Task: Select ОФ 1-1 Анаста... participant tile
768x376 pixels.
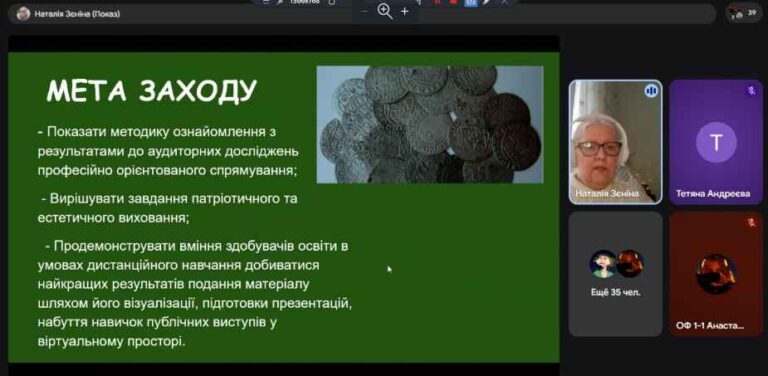Action: tap(716, 274)
